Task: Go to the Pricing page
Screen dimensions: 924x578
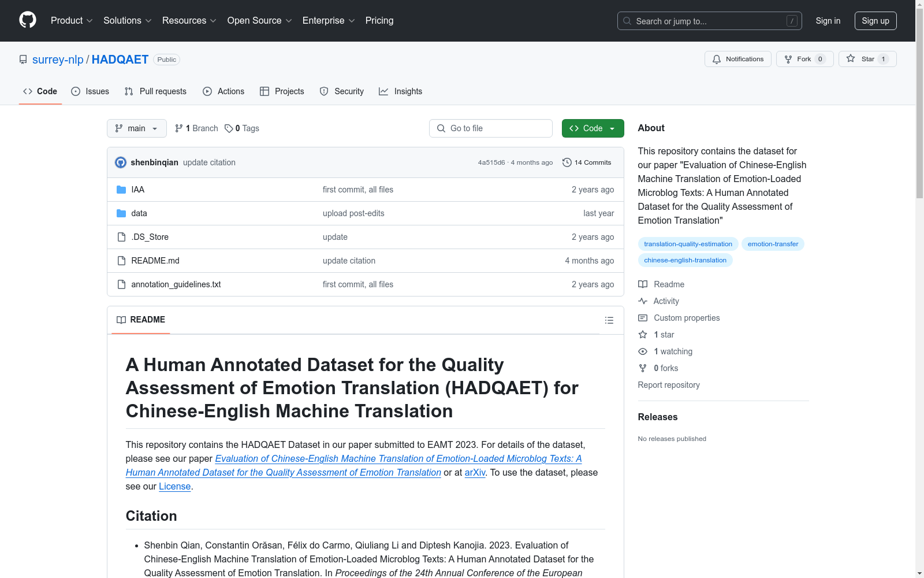Action: tap(379, 21)
